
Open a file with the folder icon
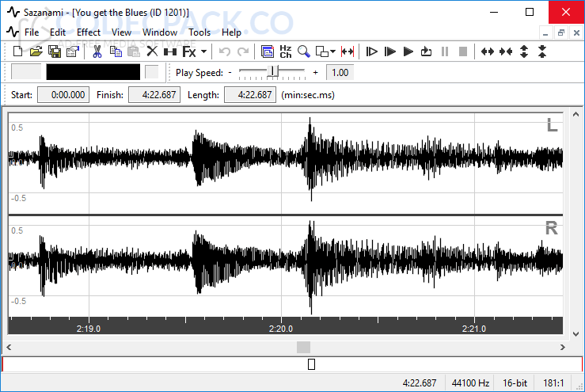(36, 51)
